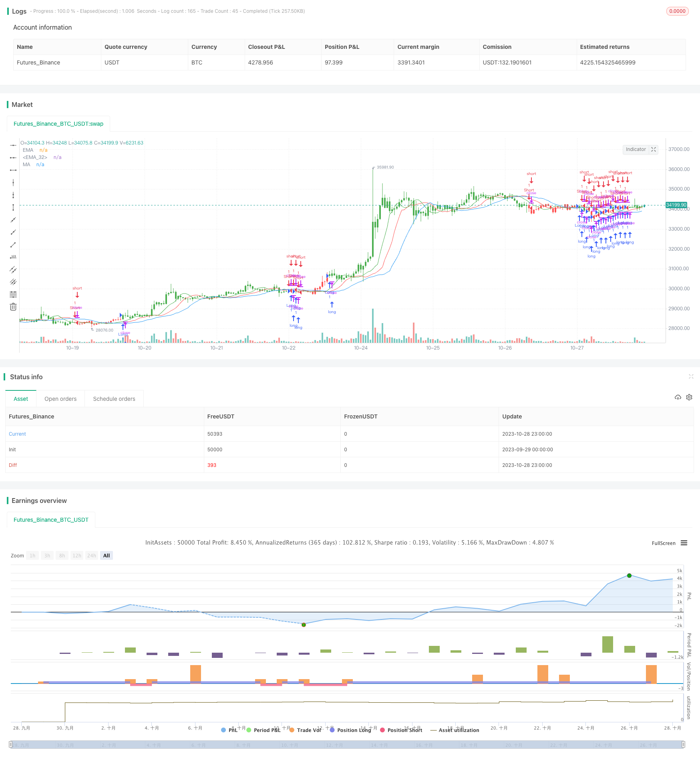Click the red 0.0000 badge in Logs header
Viewport: 700px width, 760px height.
(677, 11)
